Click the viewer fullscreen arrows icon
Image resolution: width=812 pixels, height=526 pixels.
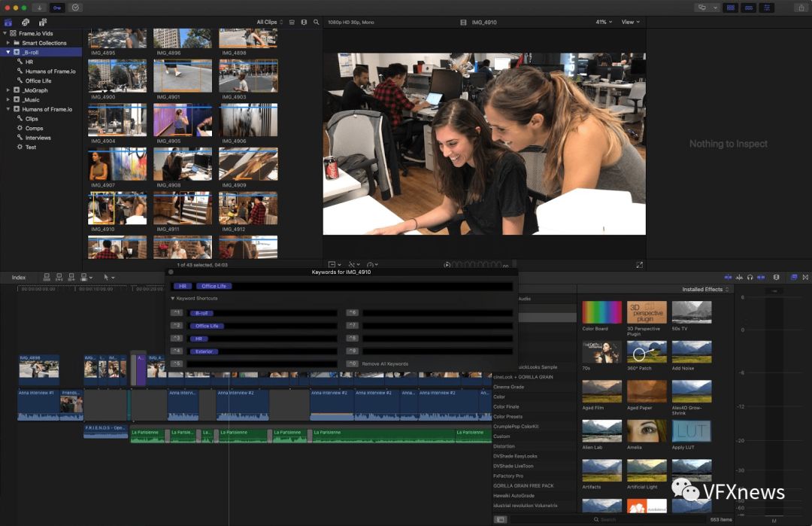click(x=639, y=265)
